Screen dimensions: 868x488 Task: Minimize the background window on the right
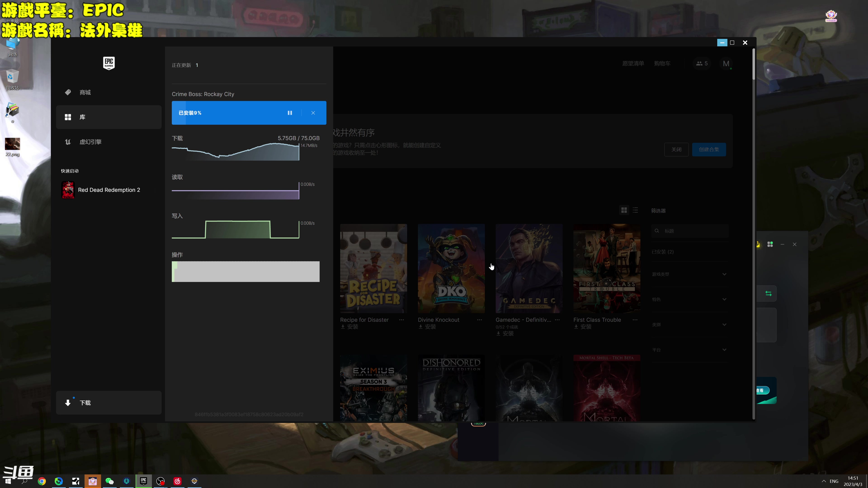coord(782,244)
